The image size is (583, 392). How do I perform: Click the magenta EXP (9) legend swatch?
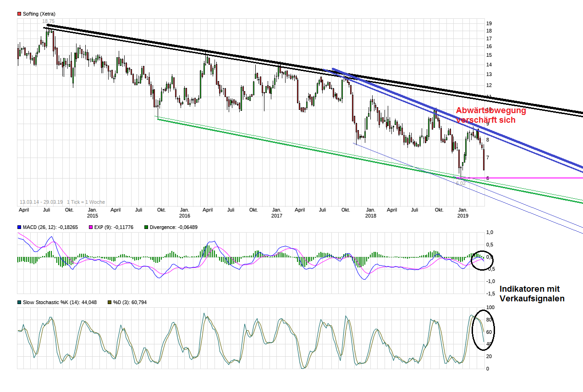coord(91,227)
